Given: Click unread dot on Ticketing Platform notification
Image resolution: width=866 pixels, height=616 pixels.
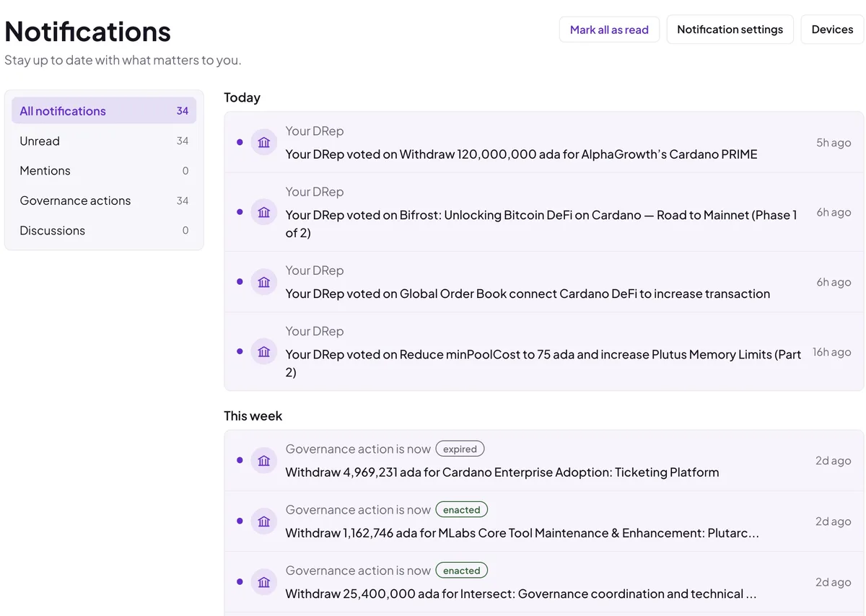Looking at the screenshot, I should click(x=240, y=460).
